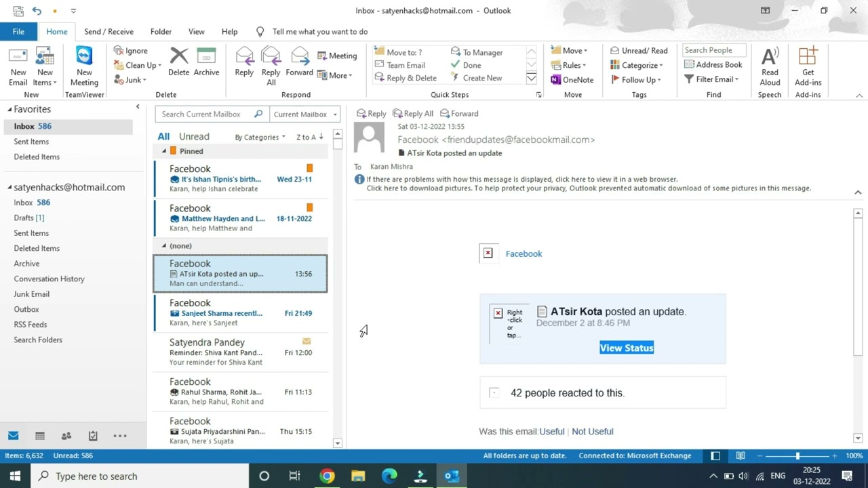The width and height of the screenshot is (868, 488).
Task: Open File Explorer from taskbar
Action: tap(358, 476)
